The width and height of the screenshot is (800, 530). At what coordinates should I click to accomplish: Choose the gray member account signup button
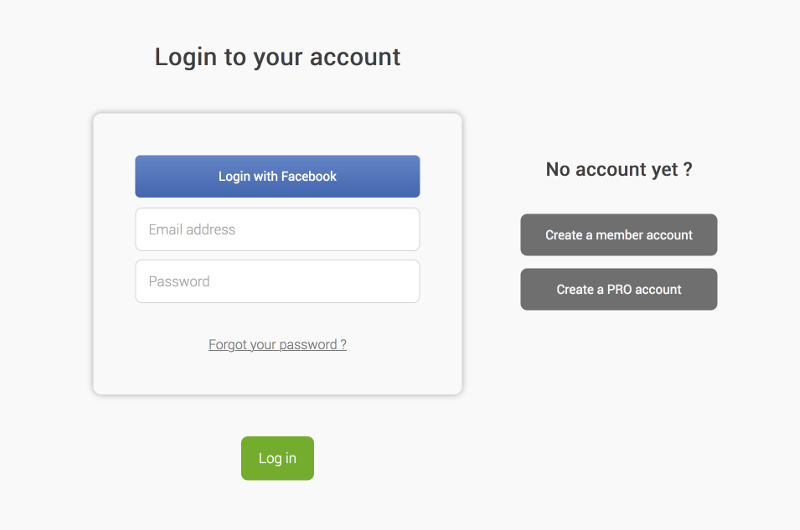[x=618, y=235]
